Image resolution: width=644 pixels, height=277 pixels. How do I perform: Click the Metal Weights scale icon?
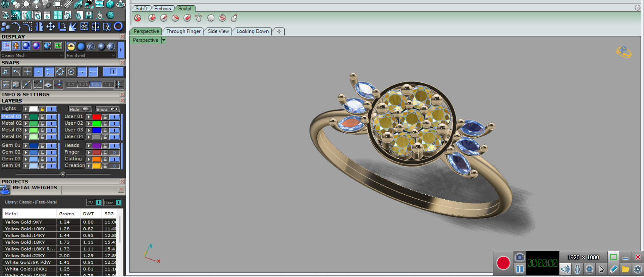click(x=5, y=190)
